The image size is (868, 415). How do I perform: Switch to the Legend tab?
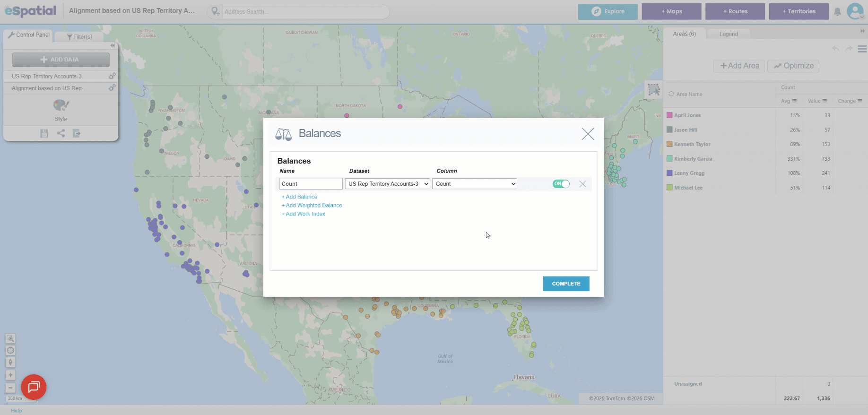coord(729,34)
